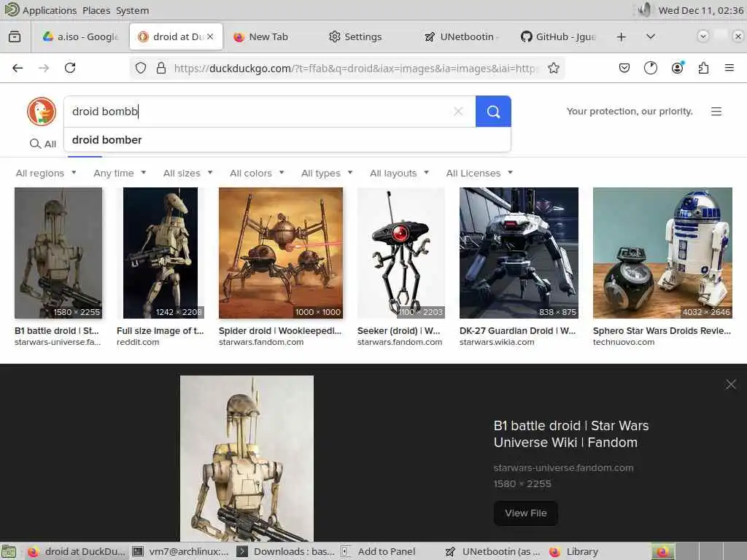Switch to the GitHub tab

(x=558, y=36)
